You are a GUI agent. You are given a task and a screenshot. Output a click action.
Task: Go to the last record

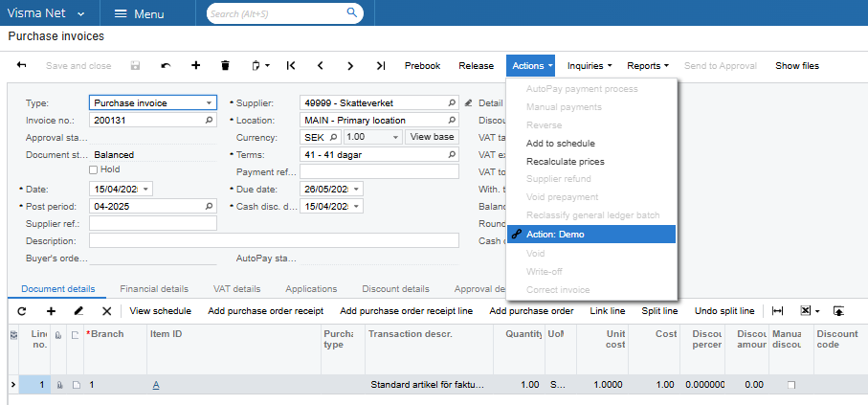coord(381,66)
